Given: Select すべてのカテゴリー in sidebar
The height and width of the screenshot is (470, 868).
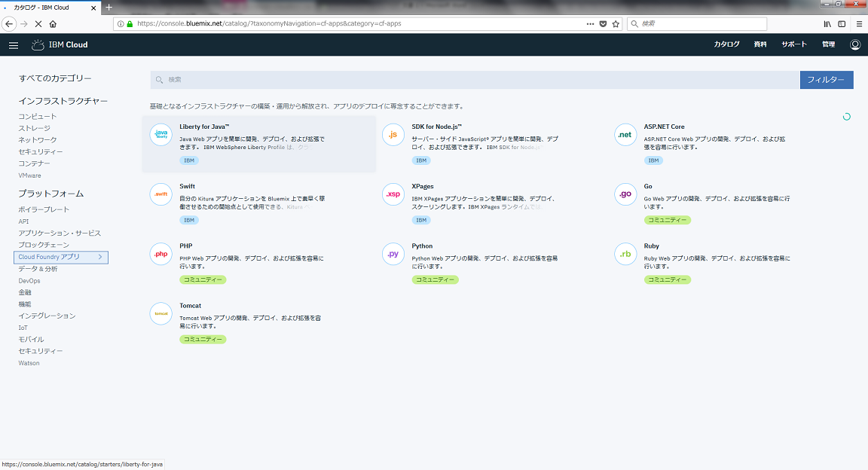Looking at the screenshot, I should (55, 78).
